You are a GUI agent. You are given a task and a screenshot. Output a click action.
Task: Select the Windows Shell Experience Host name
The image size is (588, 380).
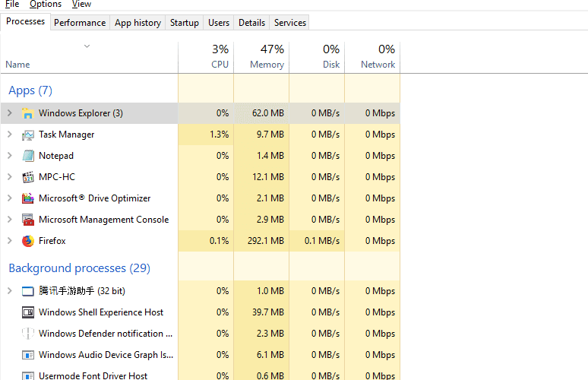pos(101,312)
